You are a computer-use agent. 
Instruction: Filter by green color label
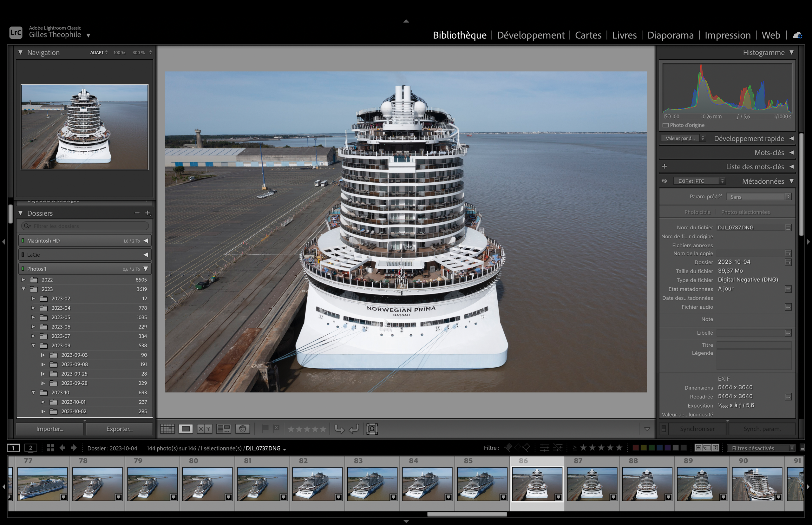[x=652, y=448]
